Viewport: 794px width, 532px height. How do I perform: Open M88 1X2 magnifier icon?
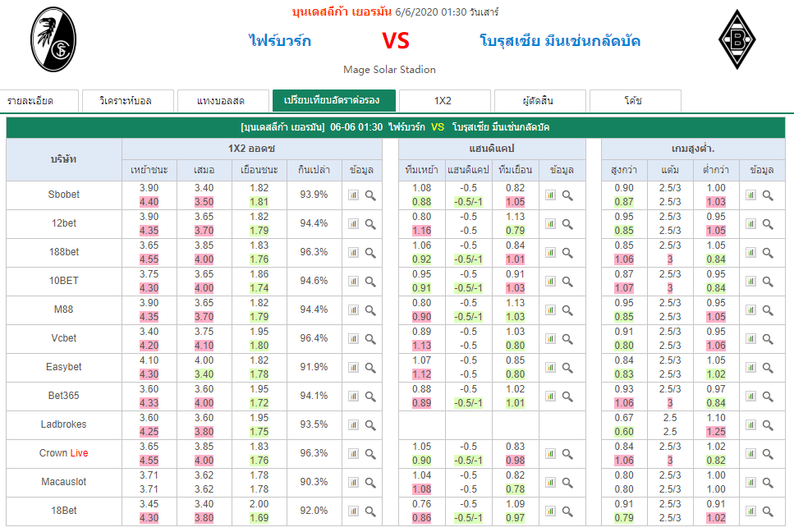coord(370,310)
